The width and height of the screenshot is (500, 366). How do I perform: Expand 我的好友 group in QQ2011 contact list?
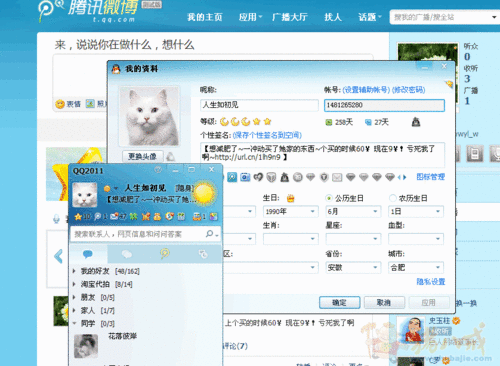tap(74, 271)
